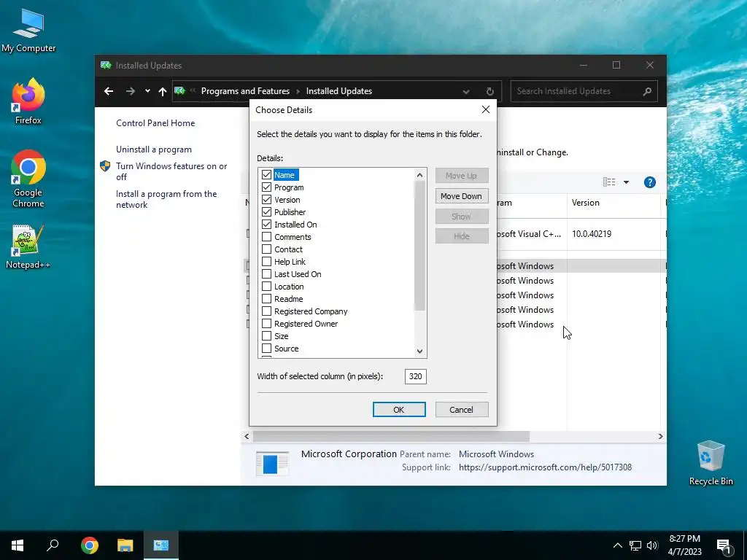Launch Firefox from the desktop
The height and width of the screenshot is (560, 747).
pyautogui.click(x=28, y=101)
